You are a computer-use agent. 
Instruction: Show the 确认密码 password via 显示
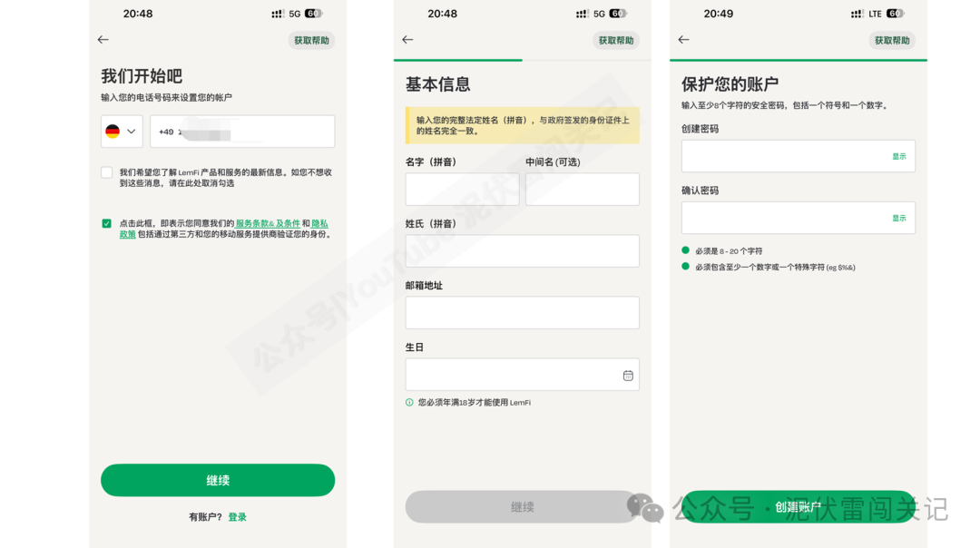coord(899,218)
